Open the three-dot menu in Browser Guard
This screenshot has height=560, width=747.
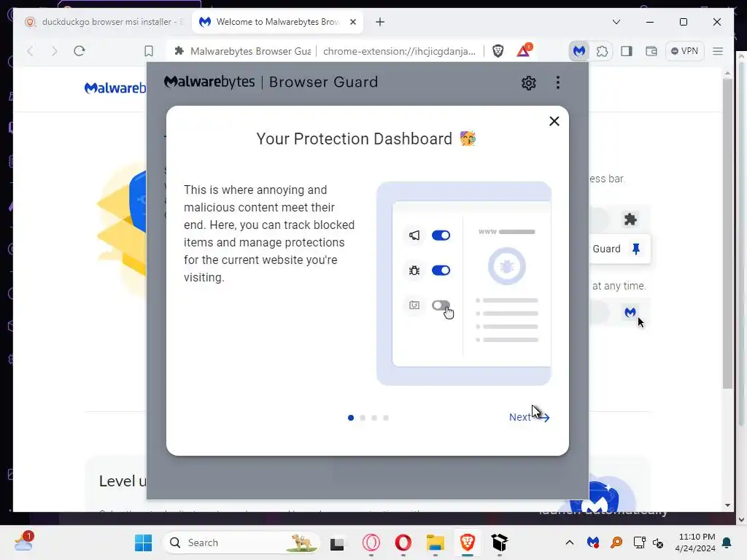pyautogui.click(x=558, y=83)
